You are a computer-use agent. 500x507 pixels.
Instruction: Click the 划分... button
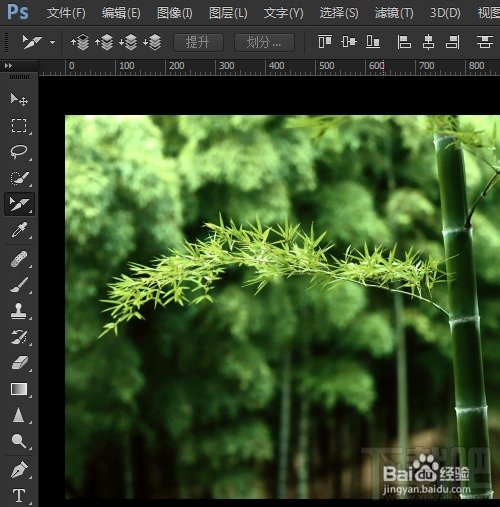point(264,42)
